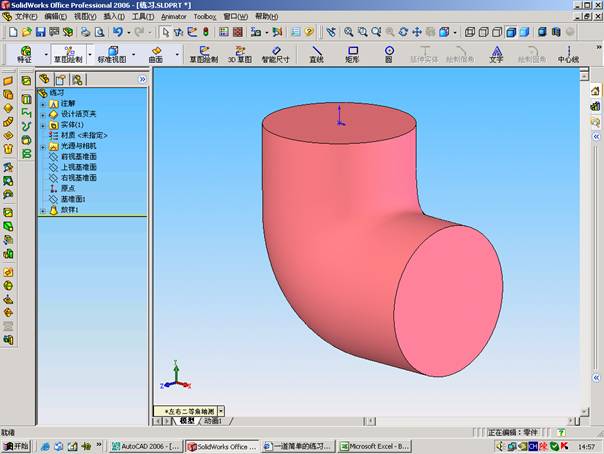
Task: Click the Open file folder icon
Action: pyautogui.click(x=27, y=32)
